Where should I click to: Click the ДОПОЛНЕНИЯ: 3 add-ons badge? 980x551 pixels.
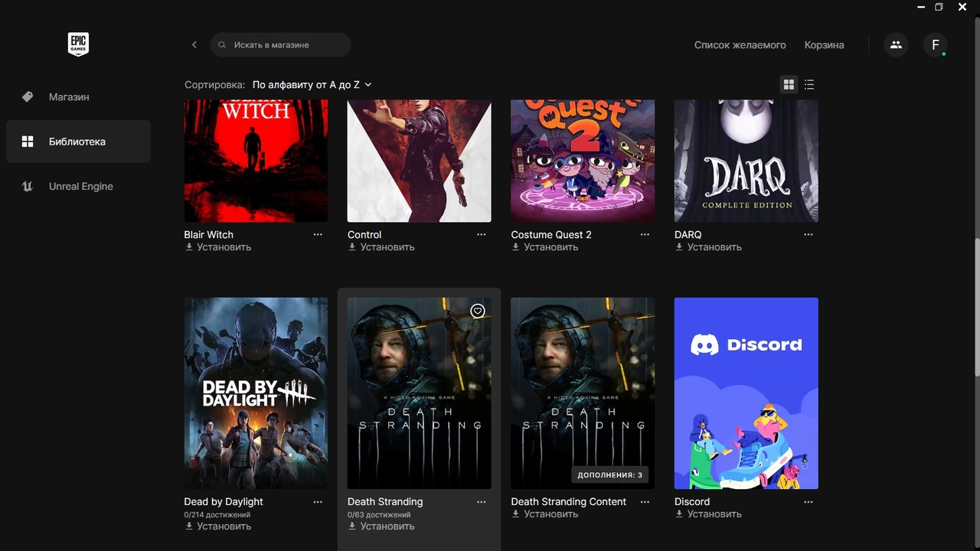(x=610, y=475)
